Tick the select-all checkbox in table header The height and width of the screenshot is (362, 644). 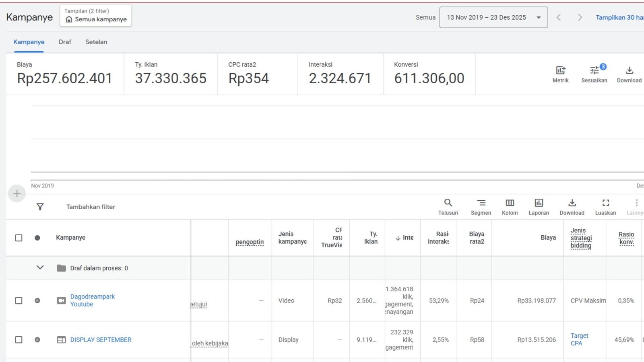[19, 238]
